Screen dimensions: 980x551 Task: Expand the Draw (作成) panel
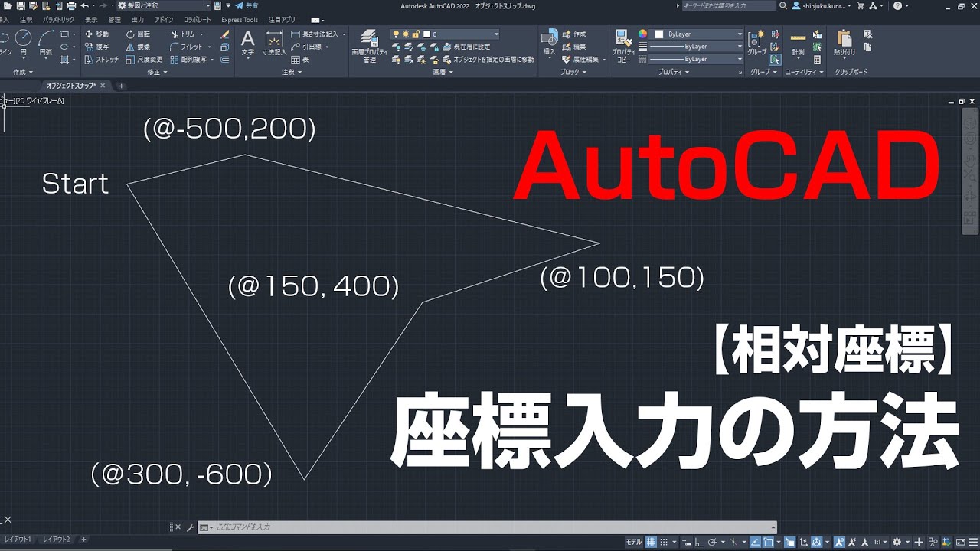[x=21, y=72]
